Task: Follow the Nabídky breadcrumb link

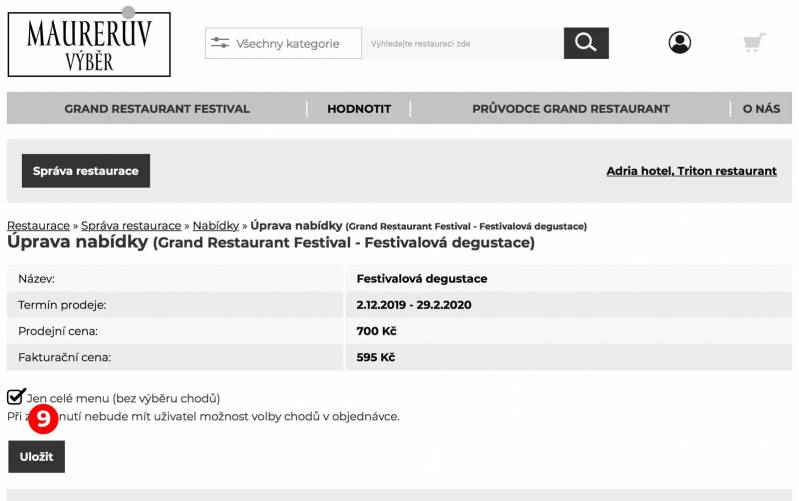Action: coord(216,226)
